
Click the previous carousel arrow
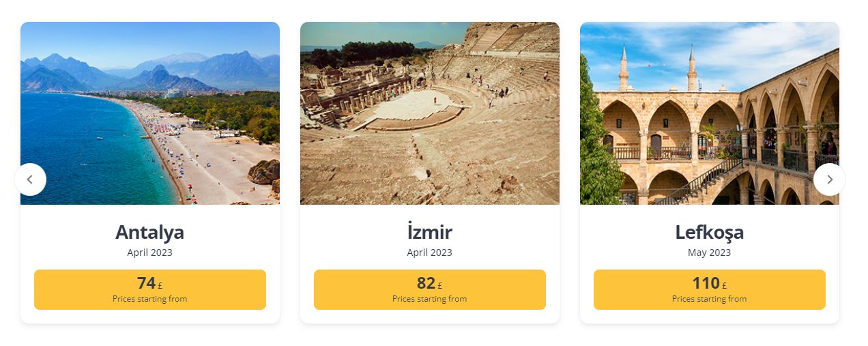(30, 179)
